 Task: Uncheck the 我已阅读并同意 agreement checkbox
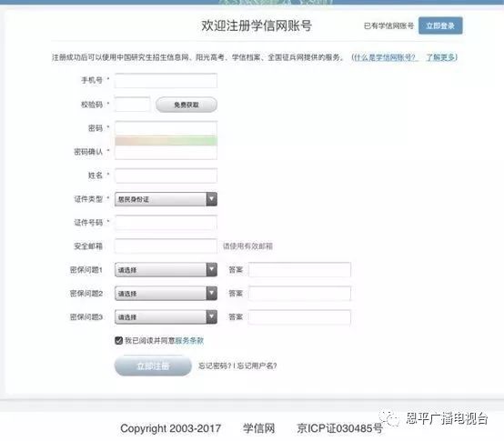pyautogui.click(x=118, y=340)
